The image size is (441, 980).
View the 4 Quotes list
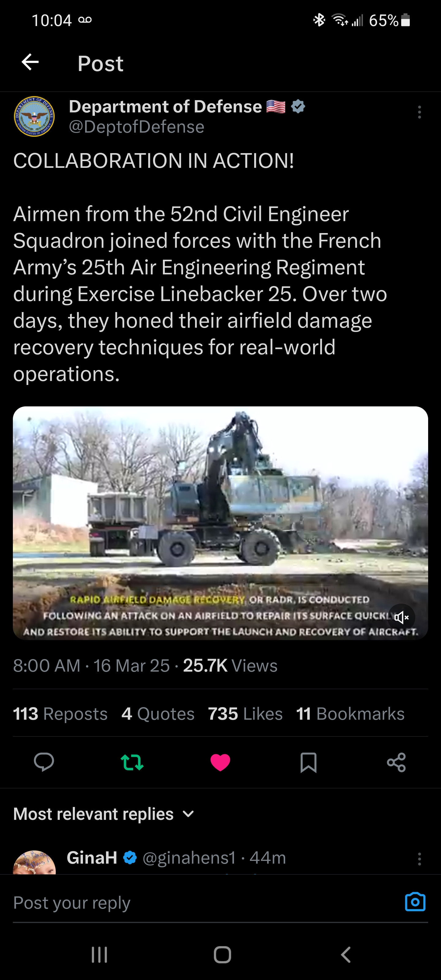[x=158, y=714]
